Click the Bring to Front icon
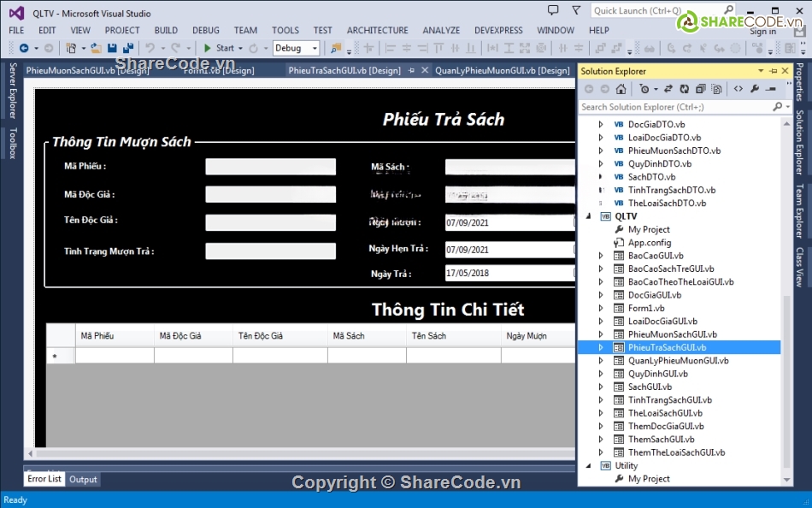The height and width of the screenshot is (508, 812). pyautogui.click(x=600, y=48)
